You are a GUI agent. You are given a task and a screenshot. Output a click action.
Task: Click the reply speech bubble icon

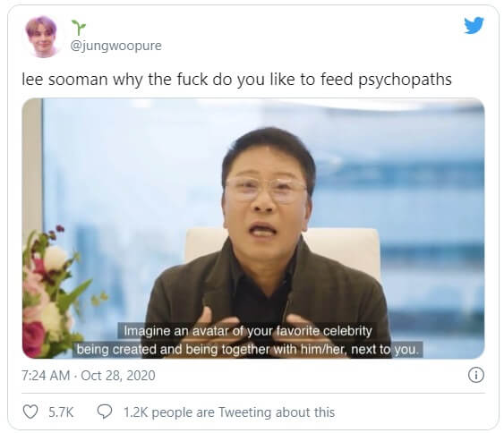pyautogui.click(x=105, y=412)
